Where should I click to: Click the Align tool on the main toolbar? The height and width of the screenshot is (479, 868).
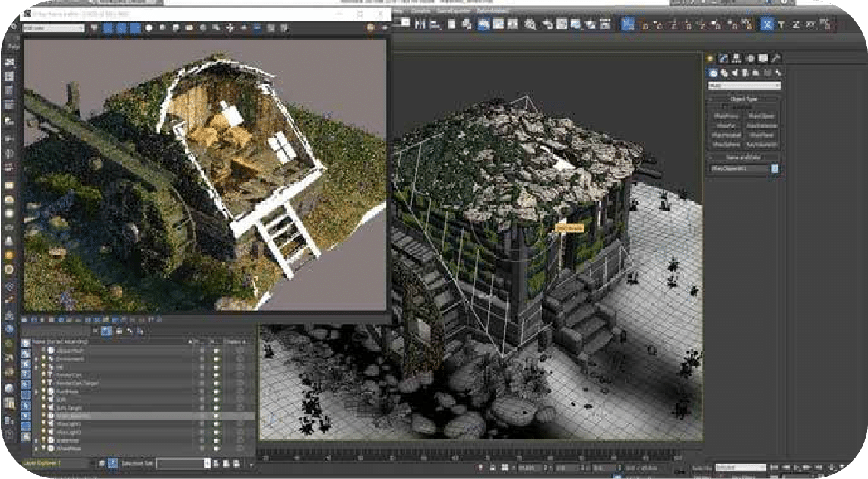click(435, 24)
